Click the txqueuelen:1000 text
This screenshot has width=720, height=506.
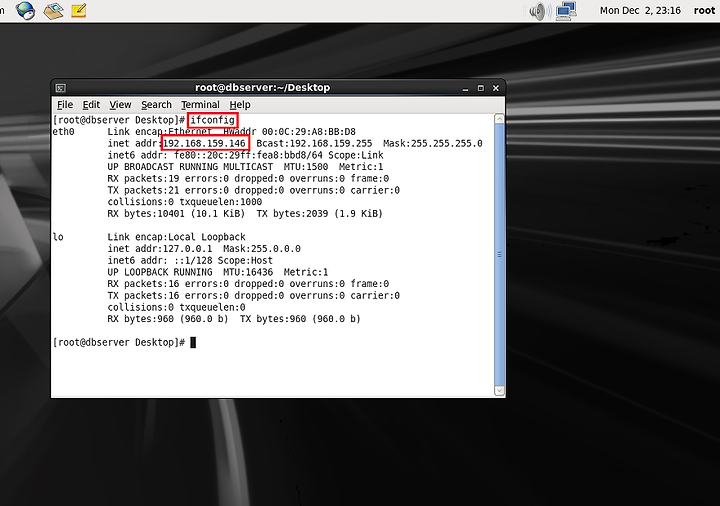point(220,202)
